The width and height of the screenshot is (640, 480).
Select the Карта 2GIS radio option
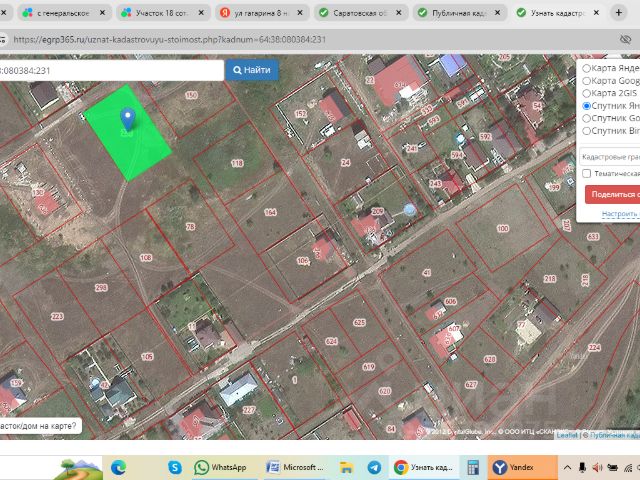[x=587, y=93]
